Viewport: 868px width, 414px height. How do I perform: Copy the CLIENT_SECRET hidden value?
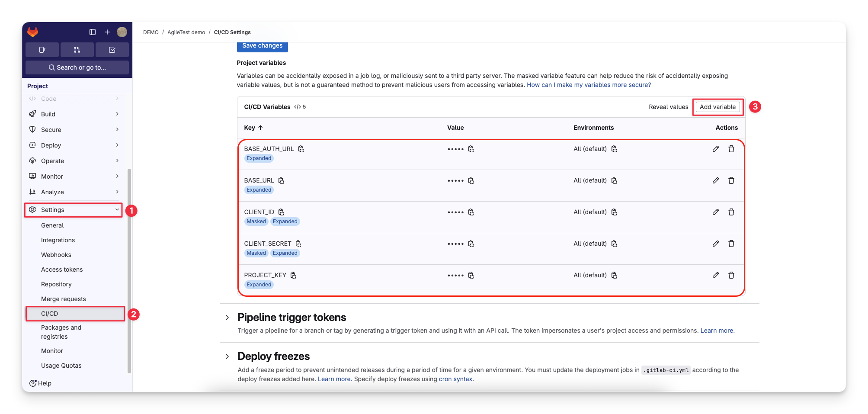tap(471, 244)
